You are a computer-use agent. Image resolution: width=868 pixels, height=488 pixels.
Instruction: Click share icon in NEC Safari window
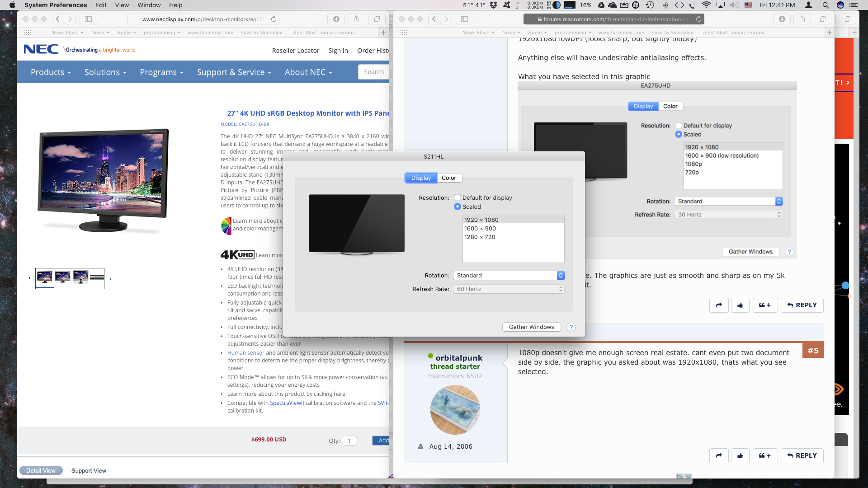pyautogui.click(x=356, y=19)
